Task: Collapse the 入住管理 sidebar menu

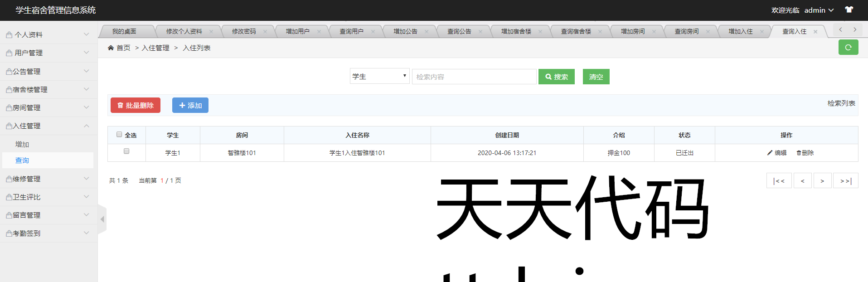Action: coord(48,126)
